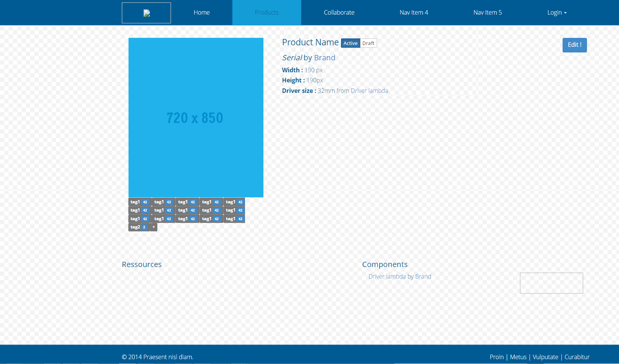Set product status to Draft

point(368,43)
